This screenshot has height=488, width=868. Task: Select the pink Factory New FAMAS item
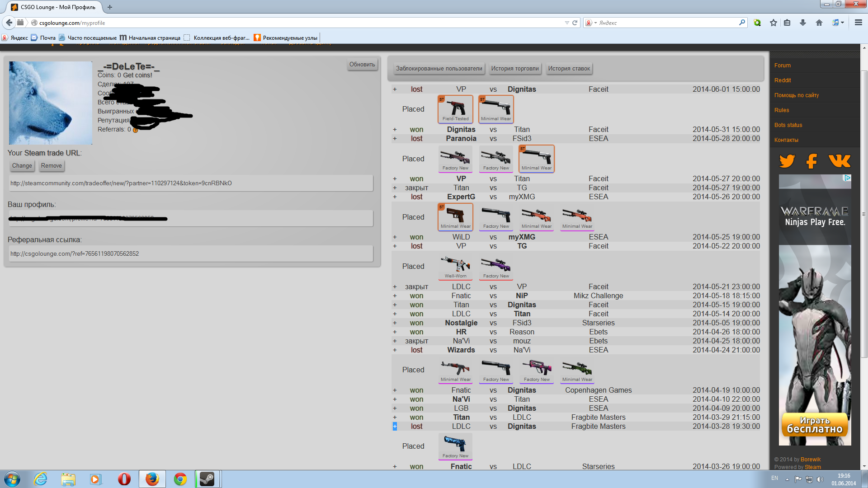pyautogui.click(x=537, y=370)
